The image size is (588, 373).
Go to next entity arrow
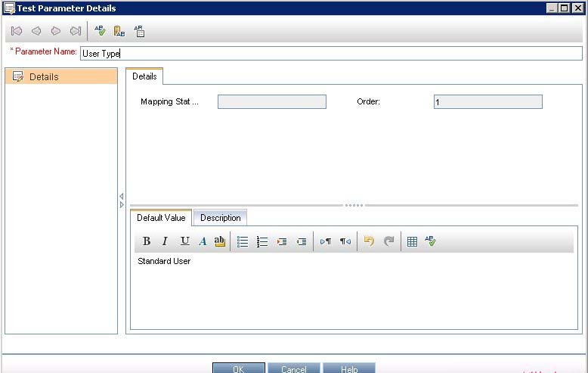point(56,31)
